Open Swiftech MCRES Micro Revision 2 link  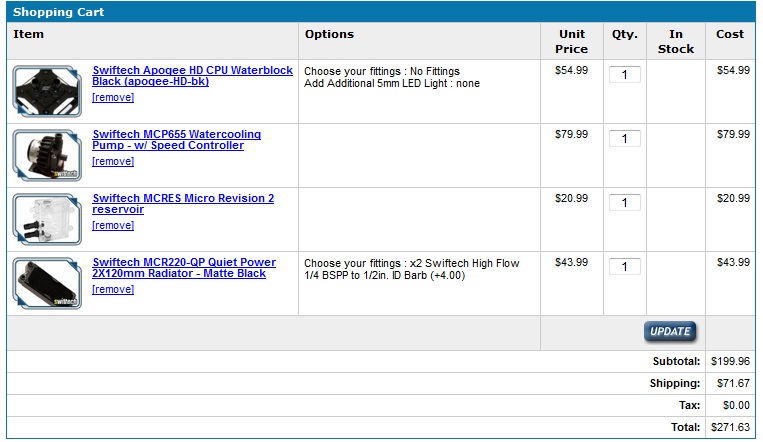pyautogui.click(x=183, y=204)
